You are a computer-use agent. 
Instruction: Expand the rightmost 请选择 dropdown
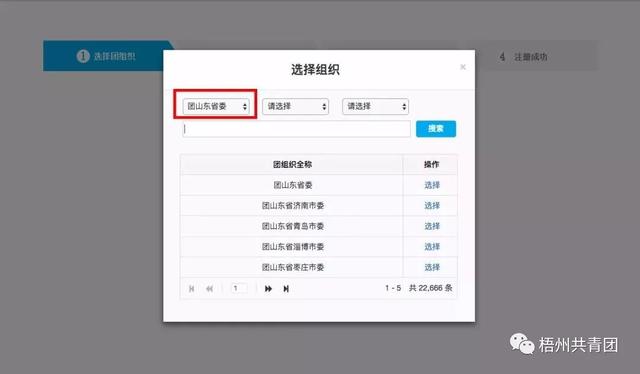(375, 107)
